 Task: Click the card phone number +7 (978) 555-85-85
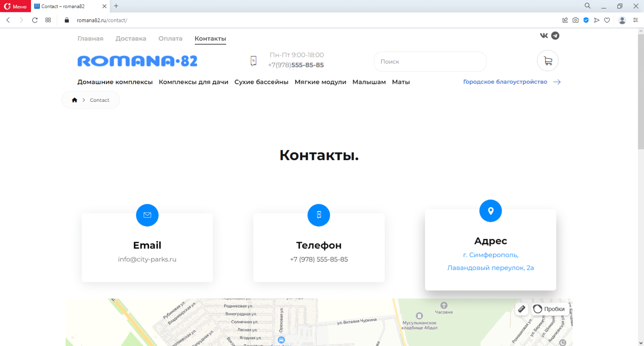[319, 259]
